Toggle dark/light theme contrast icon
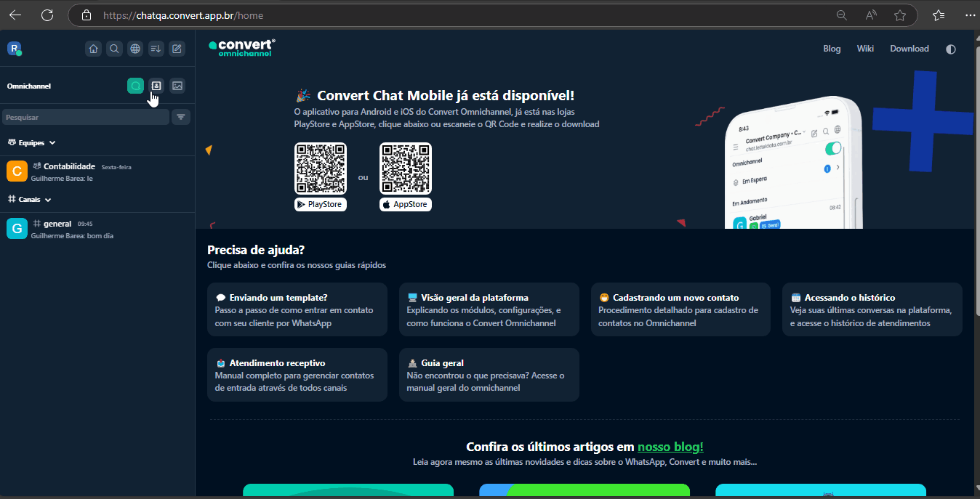The height and width of the screenshot is (499, 980). 951,49
